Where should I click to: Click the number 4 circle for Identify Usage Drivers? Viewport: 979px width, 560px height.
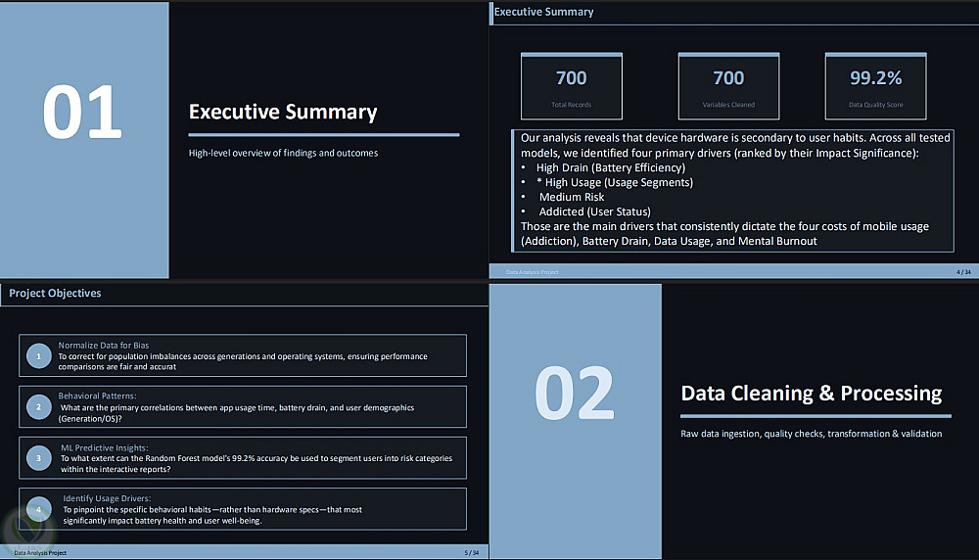coord(39,509)
